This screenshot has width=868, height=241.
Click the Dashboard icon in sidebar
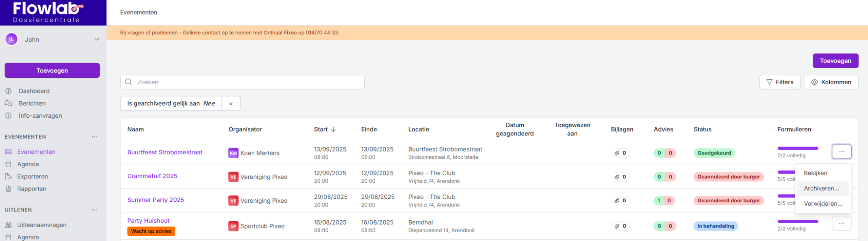pyautogui.click(x=8, y=91)
